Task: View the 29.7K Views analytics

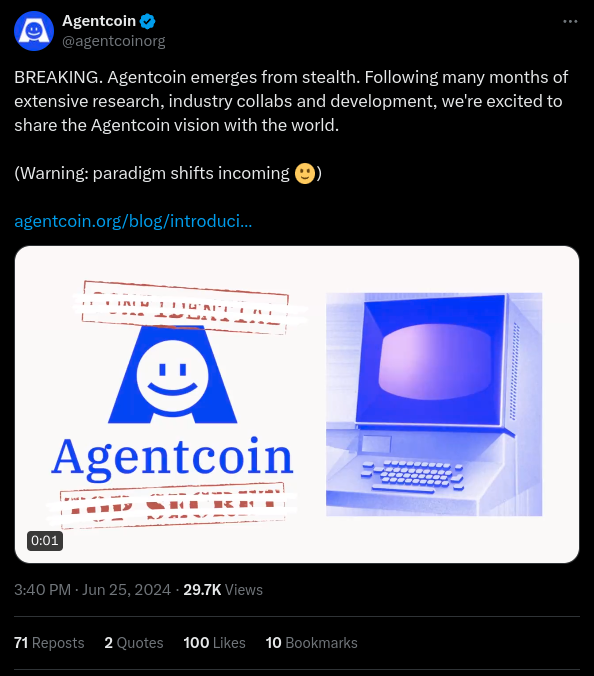Action: point(223,590)
